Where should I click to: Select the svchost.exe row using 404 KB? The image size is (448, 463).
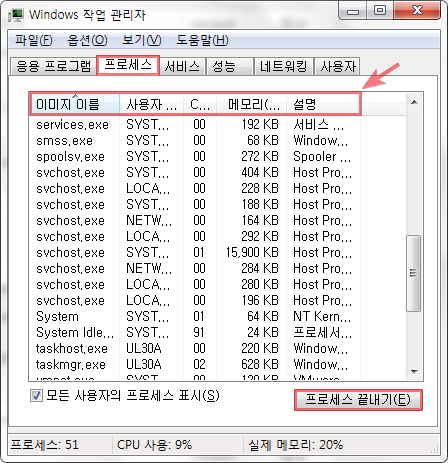coord(195,173)
